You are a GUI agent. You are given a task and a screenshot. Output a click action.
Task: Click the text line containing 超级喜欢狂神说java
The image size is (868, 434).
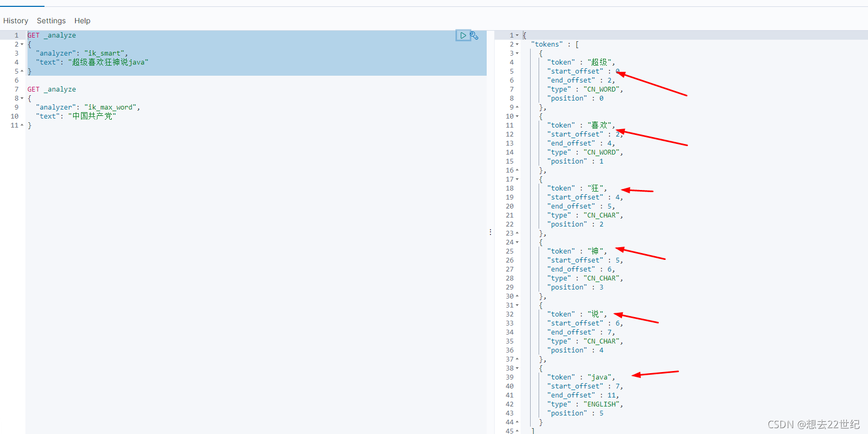point(92,62)
